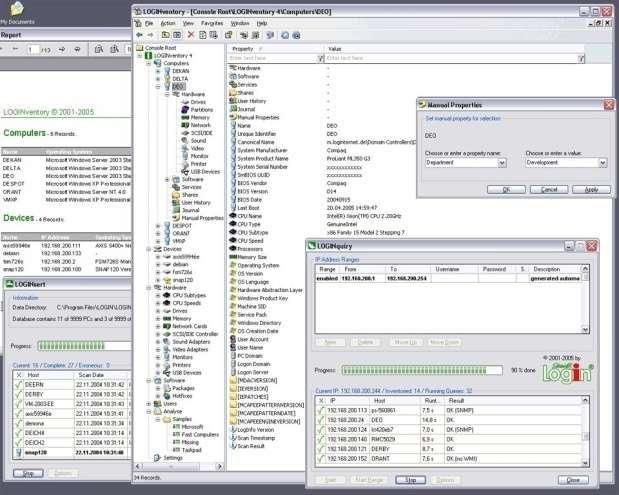Select the USB Devices icon under DEO Hardware
This screenshot has width=619, height=495.
point(185,172)
